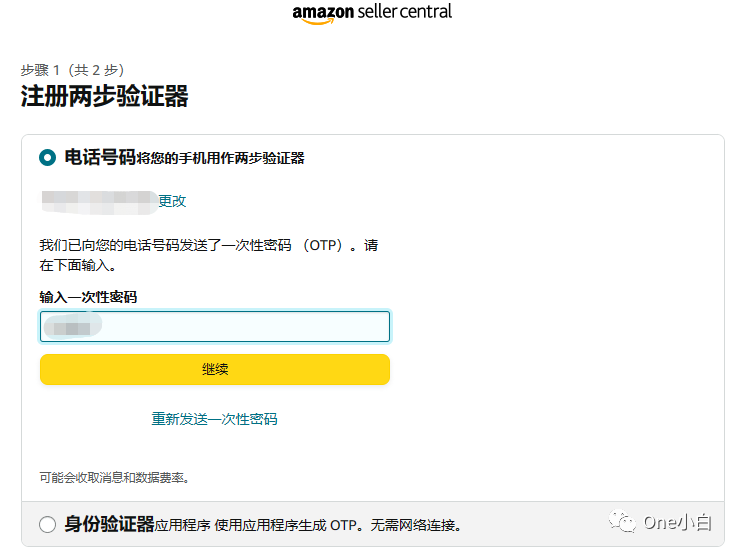Click the 可能会收取消息和数据费率 notice

[115, 478]
